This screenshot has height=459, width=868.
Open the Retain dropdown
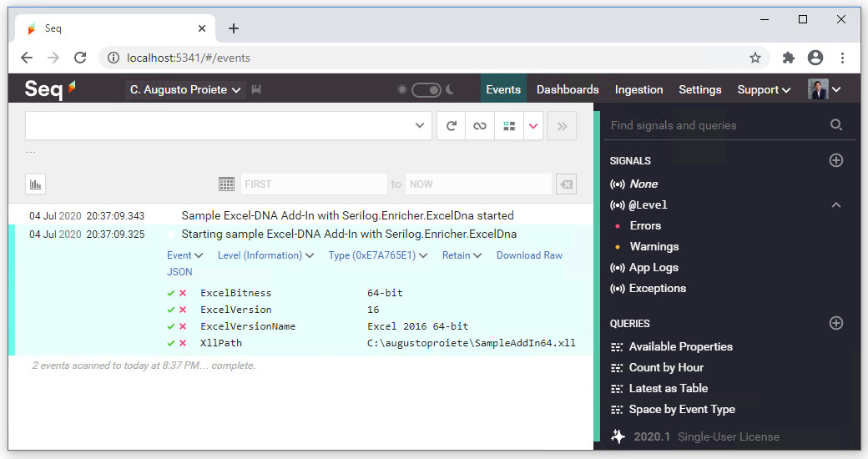[x=462, y=255]
